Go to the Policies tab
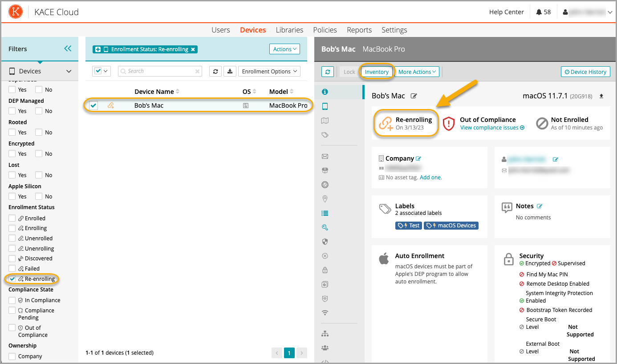The width and height of the screenshot is (617, 364). coord(325,30)
